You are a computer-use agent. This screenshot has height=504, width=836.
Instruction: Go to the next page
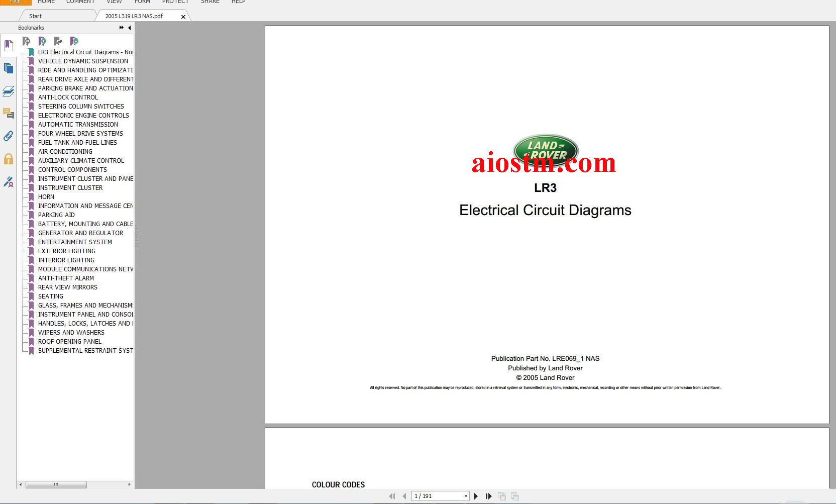tap(476, 496)
